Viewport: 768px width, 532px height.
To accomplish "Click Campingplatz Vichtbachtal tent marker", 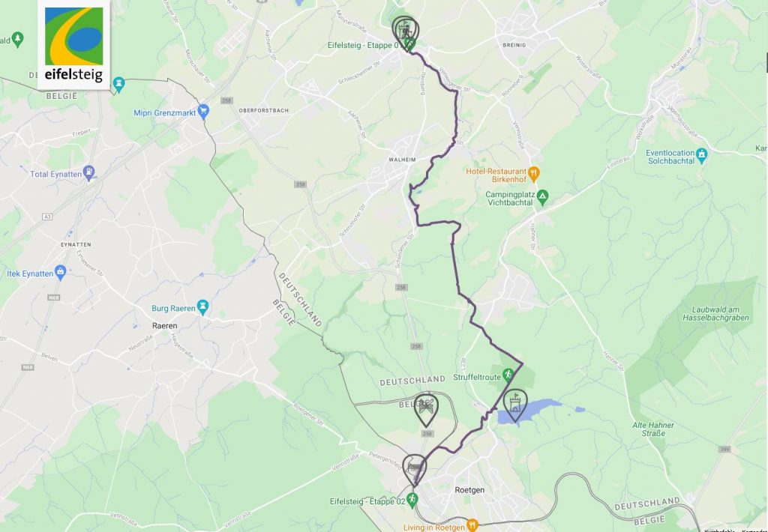I will pyautogui.click(x=542, y=197).
